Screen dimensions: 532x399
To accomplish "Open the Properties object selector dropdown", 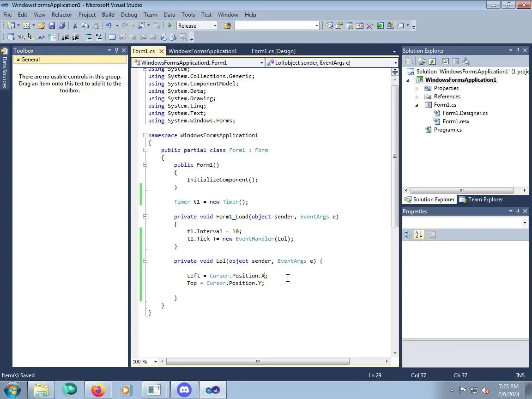I will click(x=525, y=223).
